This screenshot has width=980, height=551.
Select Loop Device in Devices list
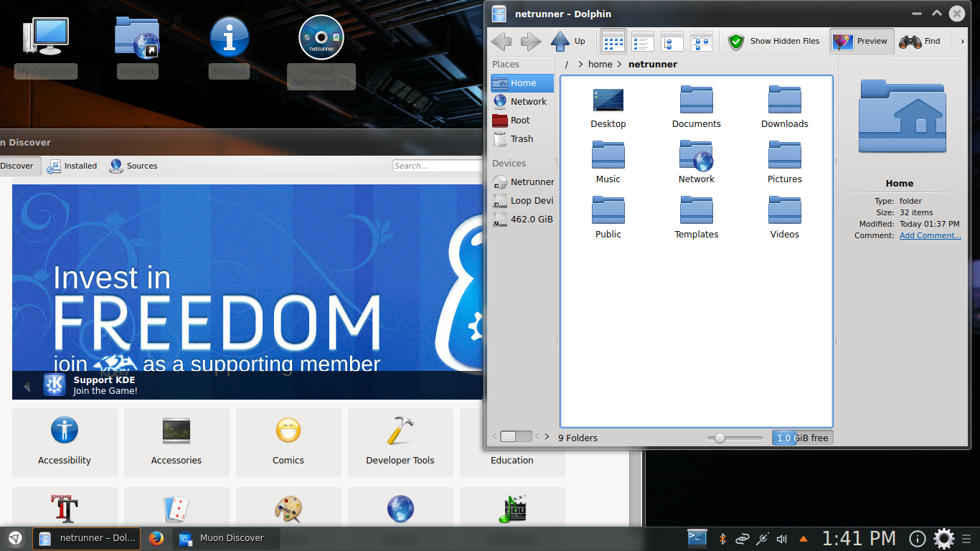tap(522, 201)
